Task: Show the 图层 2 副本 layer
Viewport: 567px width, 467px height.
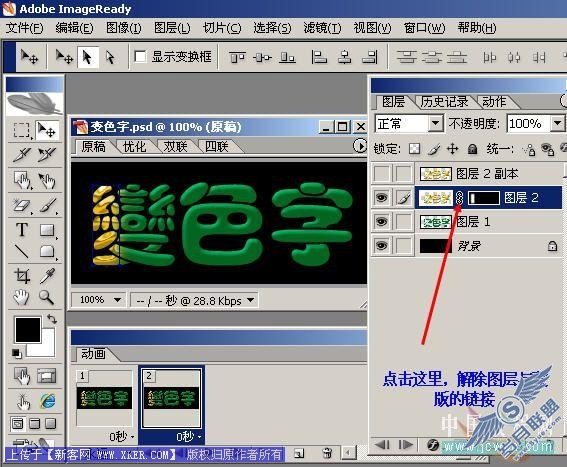Action: click(381, 174)
